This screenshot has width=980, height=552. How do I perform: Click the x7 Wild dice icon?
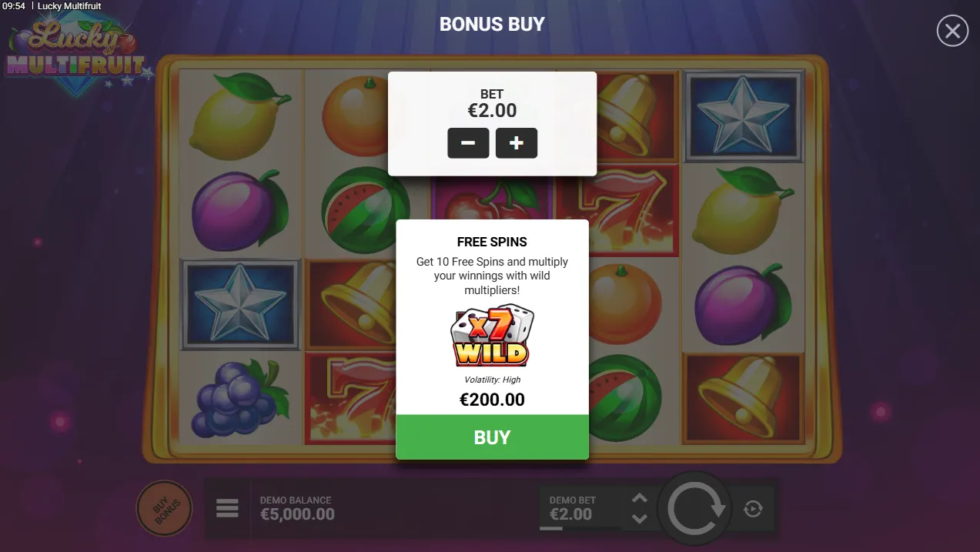click(x=492, y=336)
